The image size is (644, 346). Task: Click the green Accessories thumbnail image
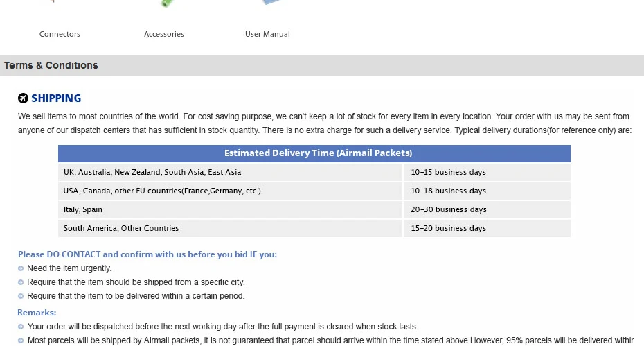167,3
